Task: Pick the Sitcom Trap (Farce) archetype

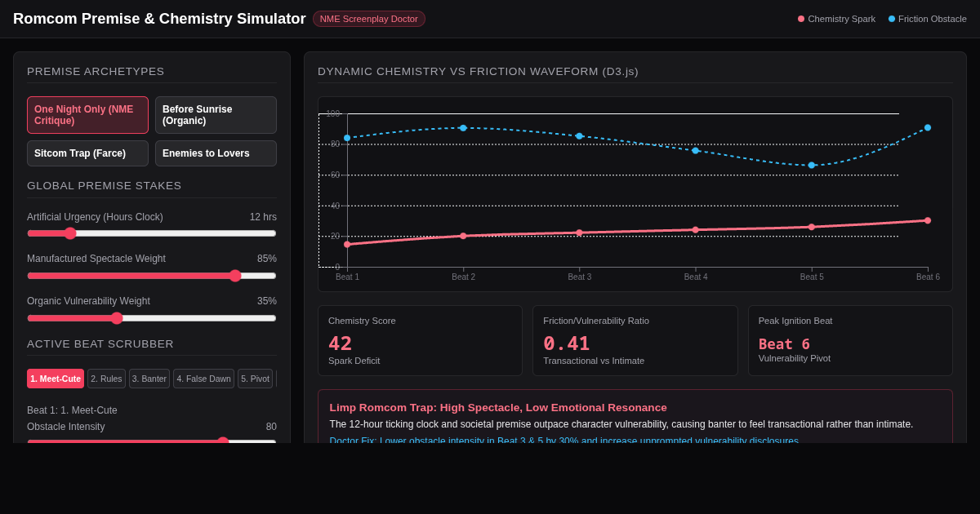Action: [87, 153]
